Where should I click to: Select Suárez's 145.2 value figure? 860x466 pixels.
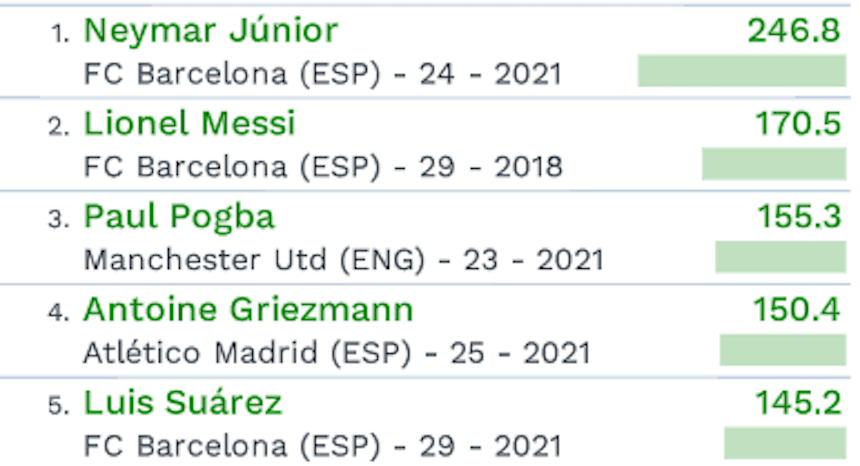(x=797, y=403)
